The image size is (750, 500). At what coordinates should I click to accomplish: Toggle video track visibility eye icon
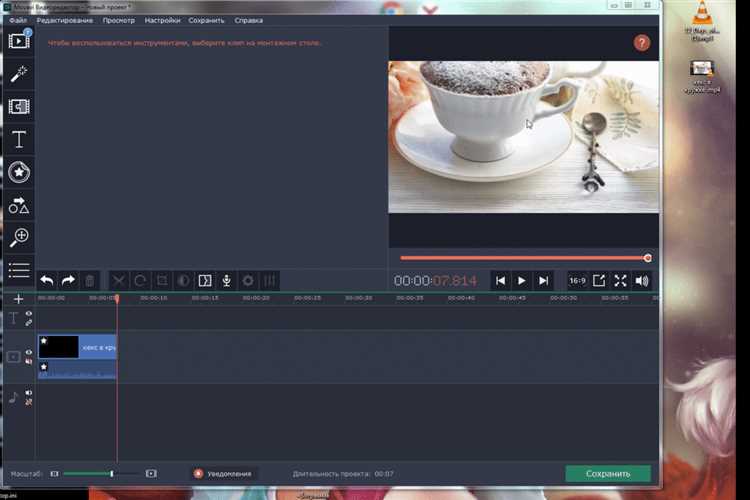click(29, 352)
